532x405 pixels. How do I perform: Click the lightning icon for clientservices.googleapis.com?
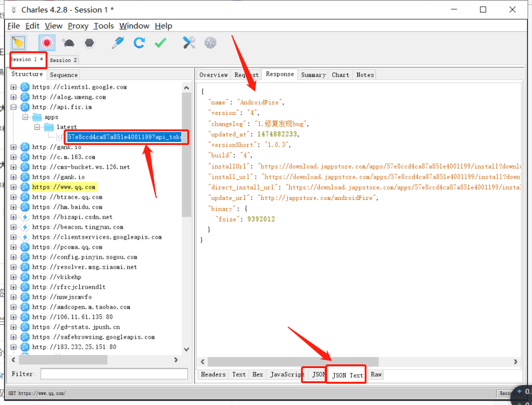coord(25,237)
